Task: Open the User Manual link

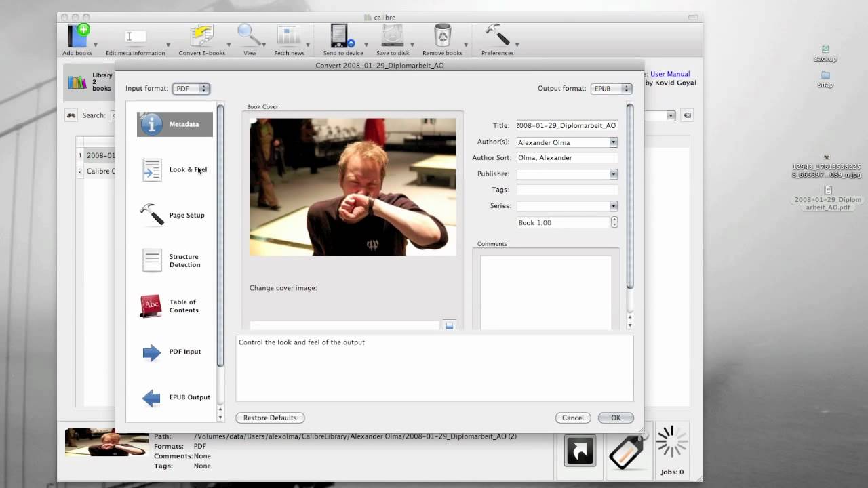Action: 670,74
